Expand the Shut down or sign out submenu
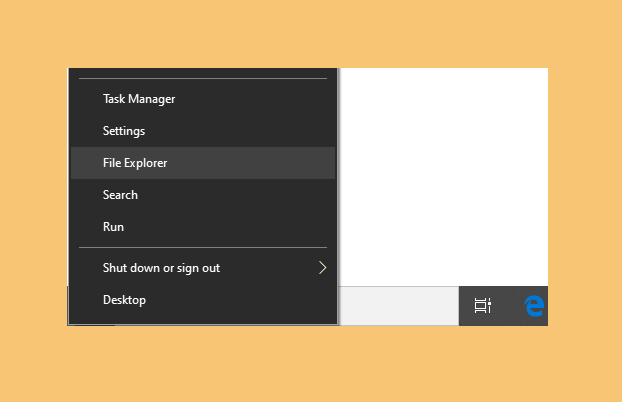Image resolution: width=622 pixels, height=402 pixels. click(203, 268)
